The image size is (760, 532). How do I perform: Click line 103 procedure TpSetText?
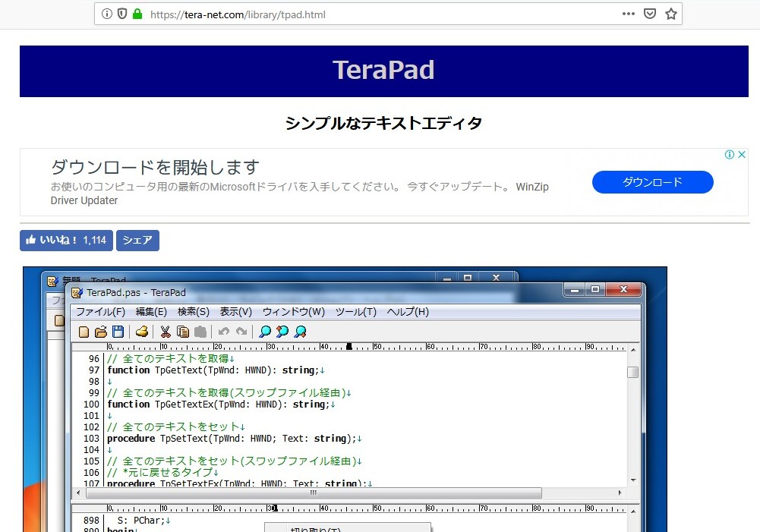click(235, 439)
